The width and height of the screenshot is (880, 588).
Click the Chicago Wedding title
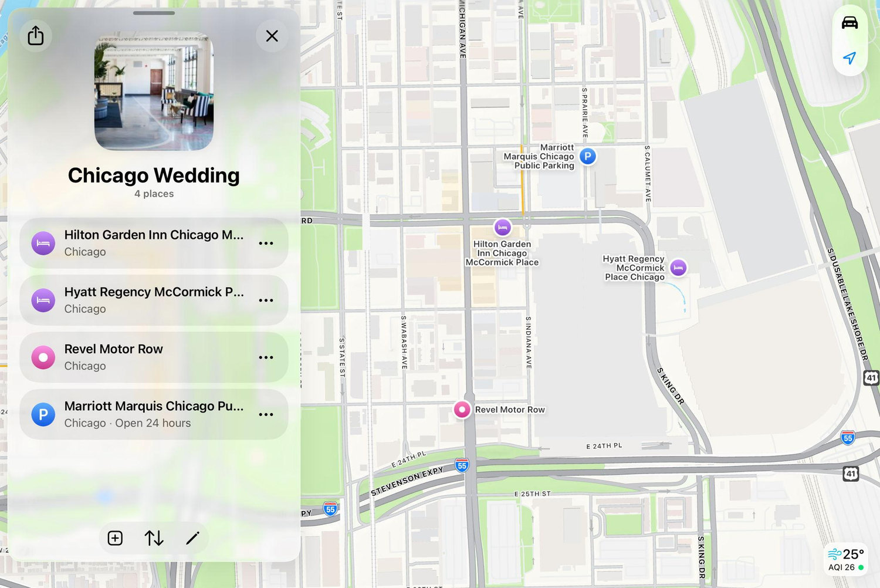coord(154,175)
